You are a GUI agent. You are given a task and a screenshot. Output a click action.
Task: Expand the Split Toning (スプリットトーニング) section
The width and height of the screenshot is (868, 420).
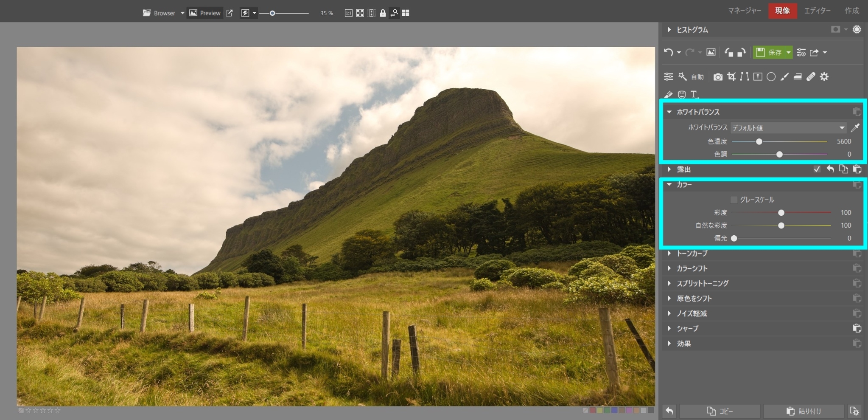669,283
